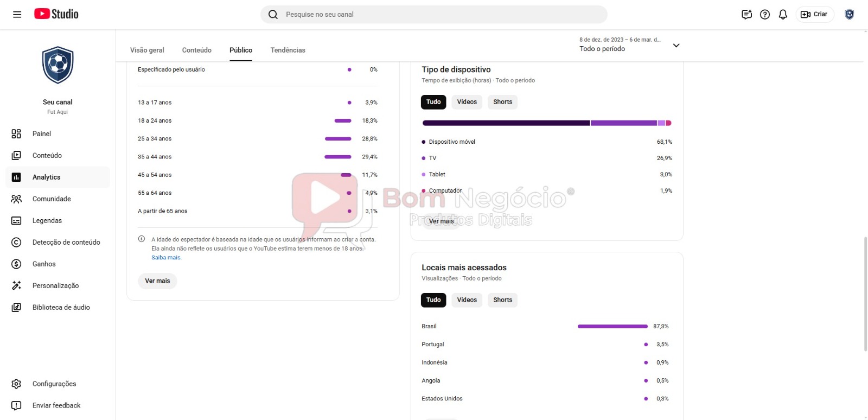The width and height of the screenshot is (868, 420).
Task: Click the Configurações gear icon
Action: click(16, 384)
